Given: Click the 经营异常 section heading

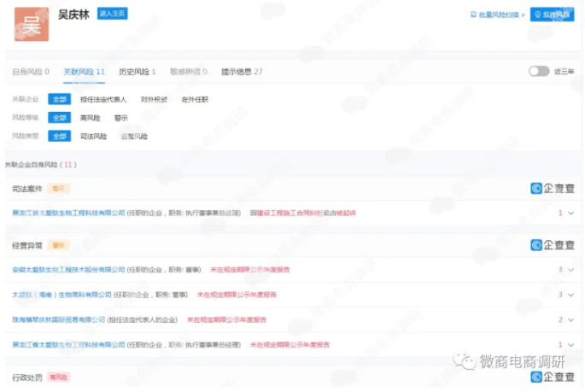Looking at the screenshot, I should point(27,246).
